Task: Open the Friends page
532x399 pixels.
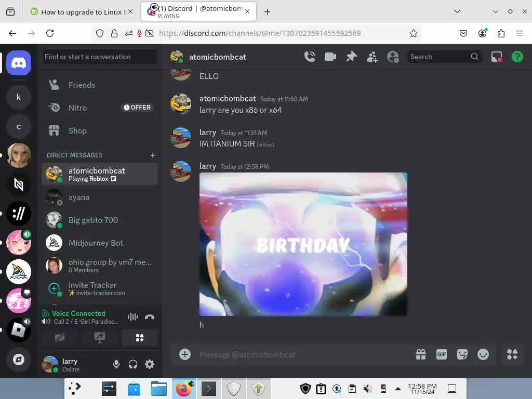Action: [x=100, y=85]
